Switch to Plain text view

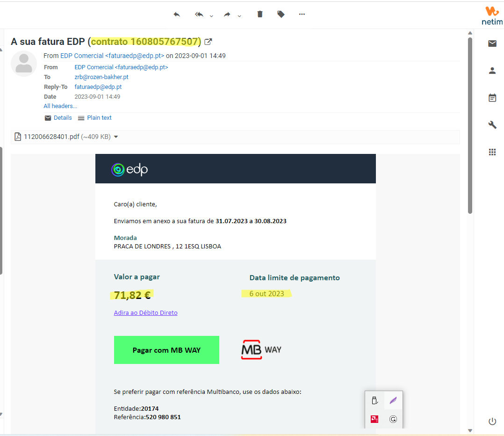point(94,118)
